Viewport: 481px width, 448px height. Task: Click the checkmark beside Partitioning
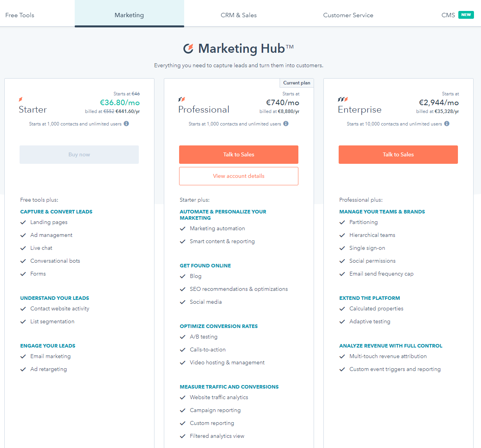[342, 222]
